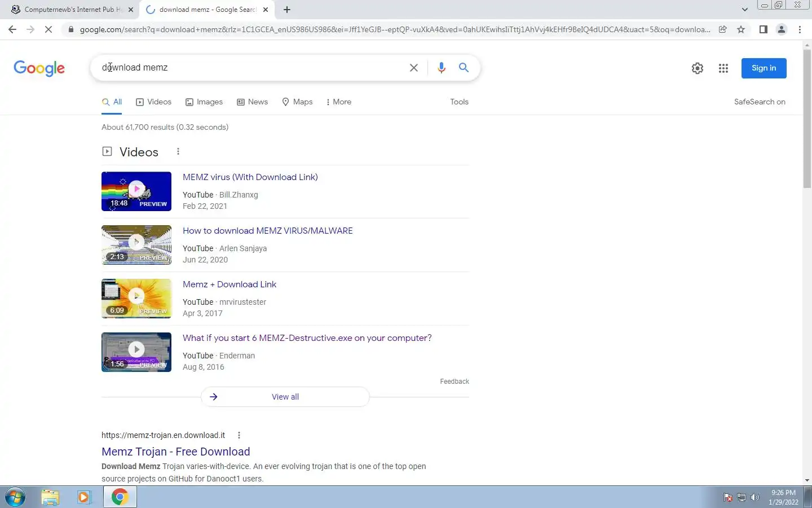Go to the Google logo homepage
This screenshot has height=508, width=812.
pyautogui.click(x=39, y=68)
